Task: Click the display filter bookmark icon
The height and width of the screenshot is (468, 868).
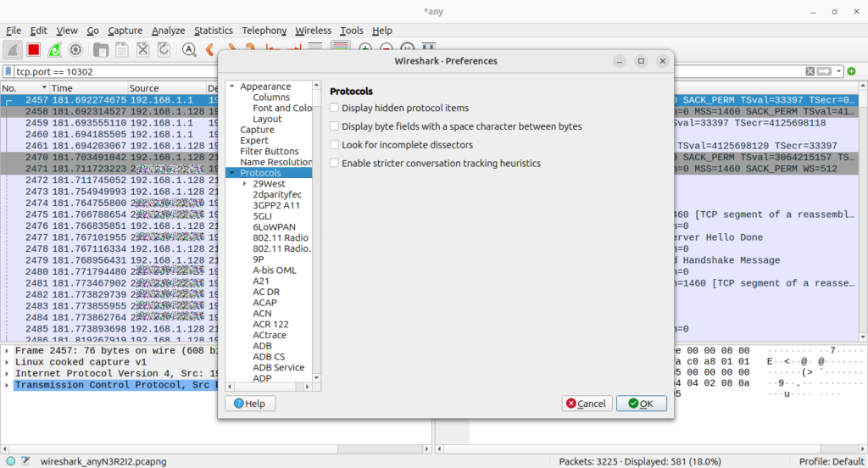Action: 8,71
